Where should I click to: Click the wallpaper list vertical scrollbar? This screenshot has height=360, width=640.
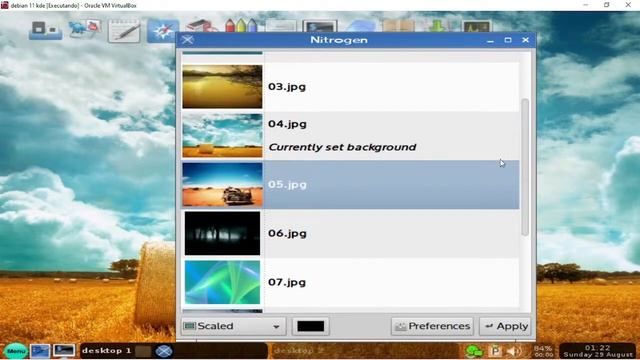(525, 167)
